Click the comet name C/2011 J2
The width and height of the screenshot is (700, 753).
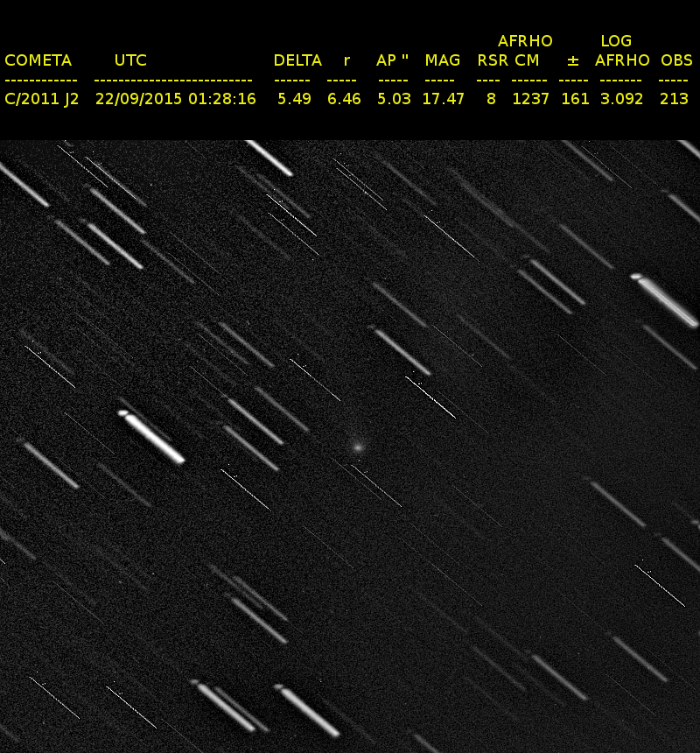pos(42,99)
